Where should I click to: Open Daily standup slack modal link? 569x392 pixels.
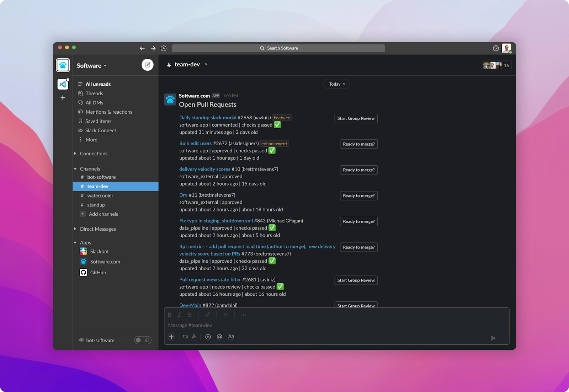(x=208, y=118)
